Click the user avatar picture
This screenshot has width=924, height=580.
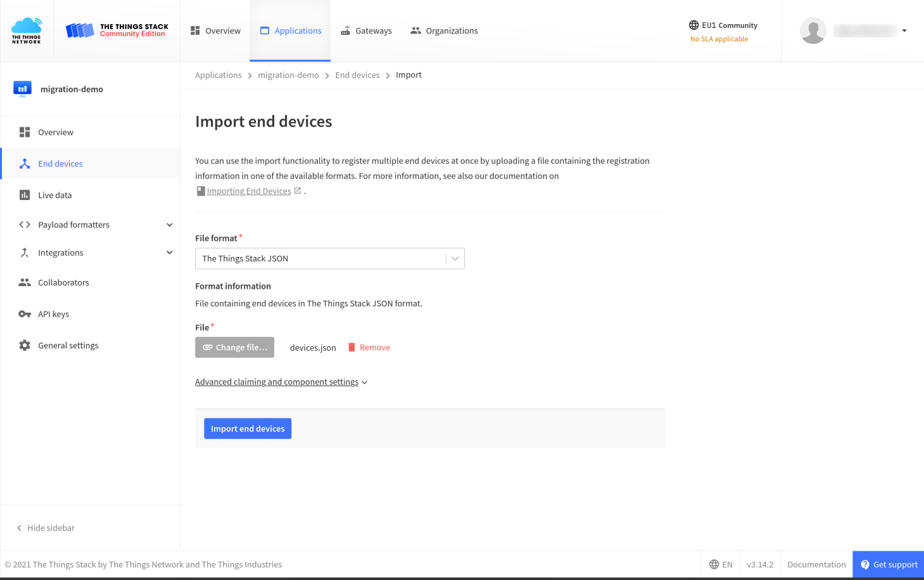pyautogui.click(x=813, y=30)
